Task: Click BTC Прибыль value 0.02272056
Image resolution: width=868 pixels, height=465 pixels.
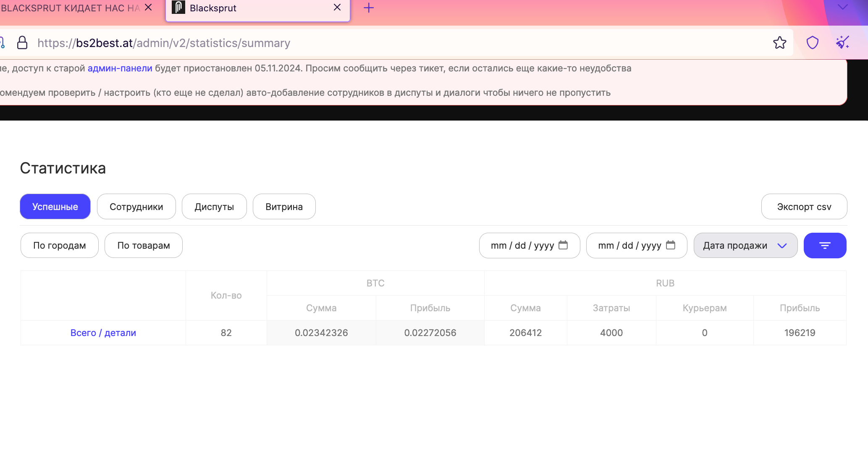Action: (x=430, y=333)
